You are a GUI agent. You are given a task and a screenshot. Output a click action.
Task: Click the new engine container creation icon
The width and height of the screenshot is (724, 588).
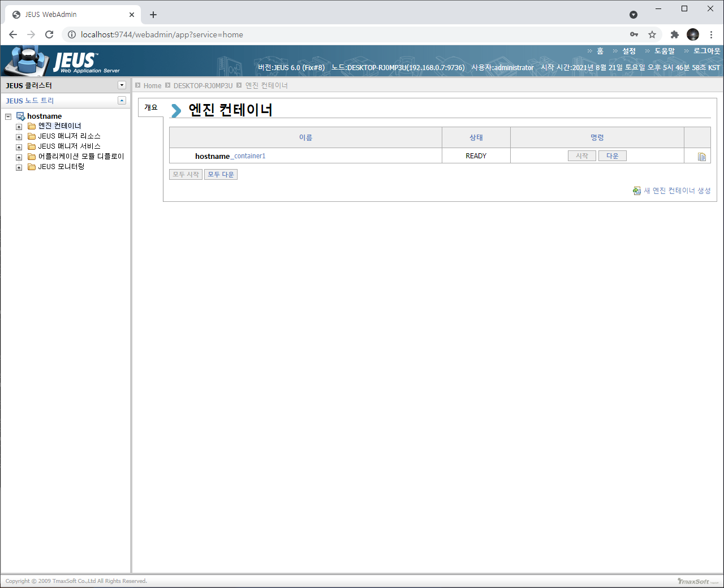[637, 191]
